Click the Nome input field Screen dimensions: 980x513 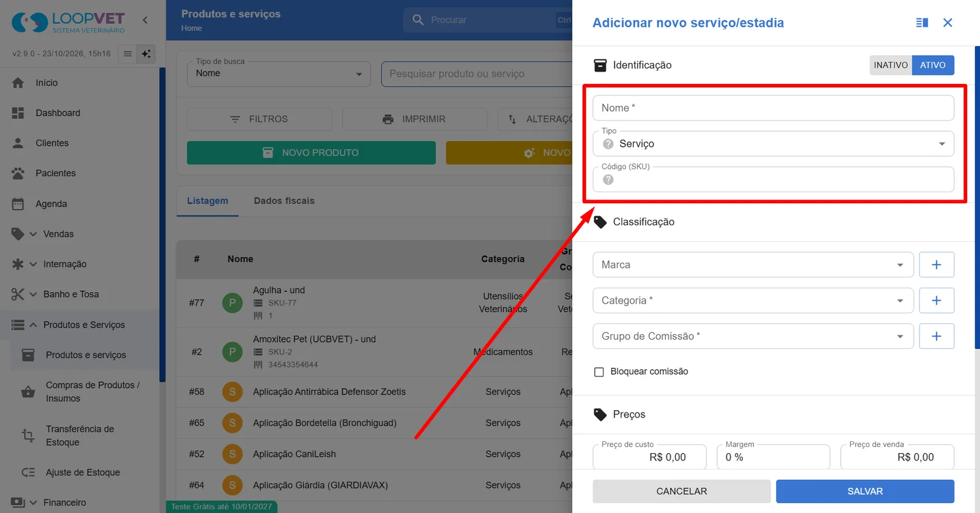coord(774,108)
